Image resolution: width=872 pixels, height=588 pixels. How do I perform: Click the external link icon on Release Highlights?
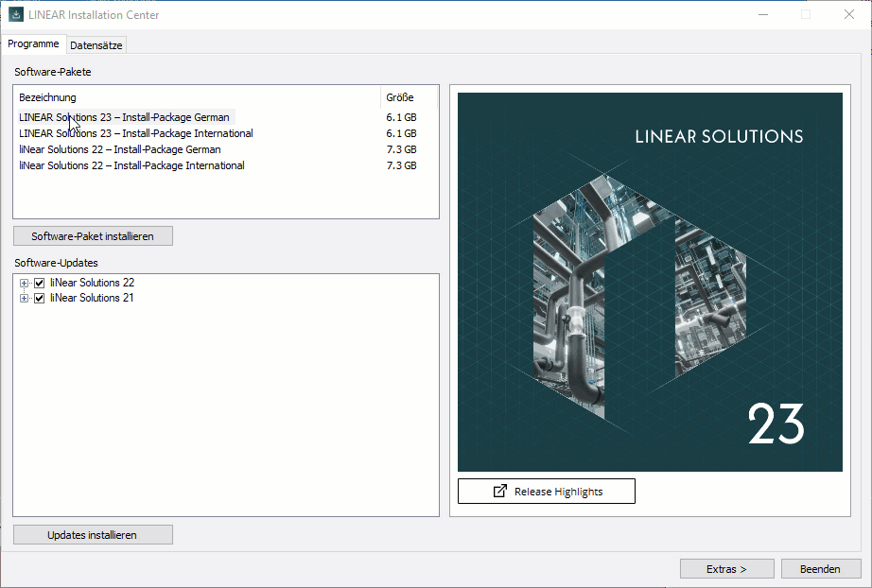click(500, 491)
